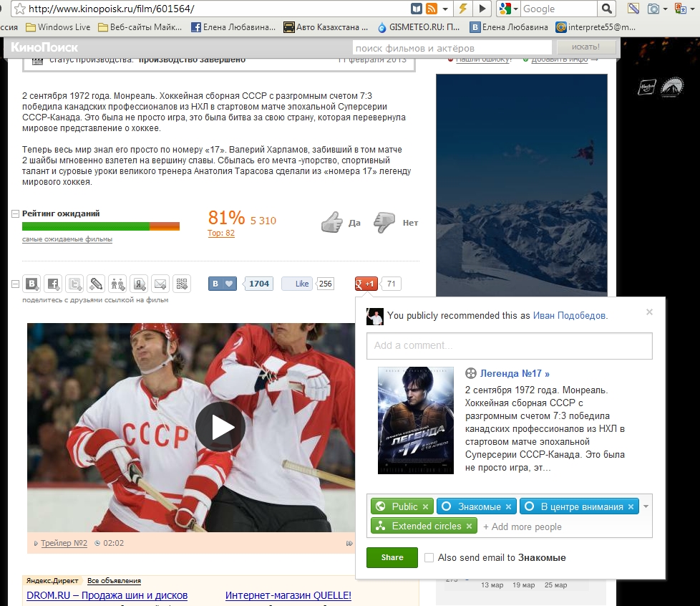Click the Google +1 button

366,284
